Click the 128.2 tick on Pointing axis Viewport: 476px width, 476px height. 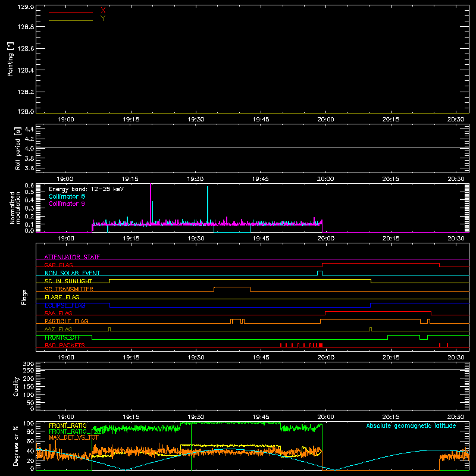click(26, 92)
